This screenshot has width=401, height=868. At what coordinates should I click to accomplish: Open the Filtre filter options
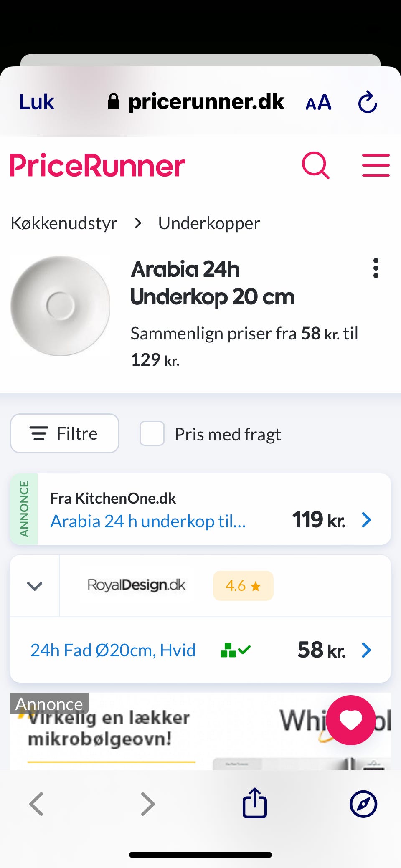(65, 433)
